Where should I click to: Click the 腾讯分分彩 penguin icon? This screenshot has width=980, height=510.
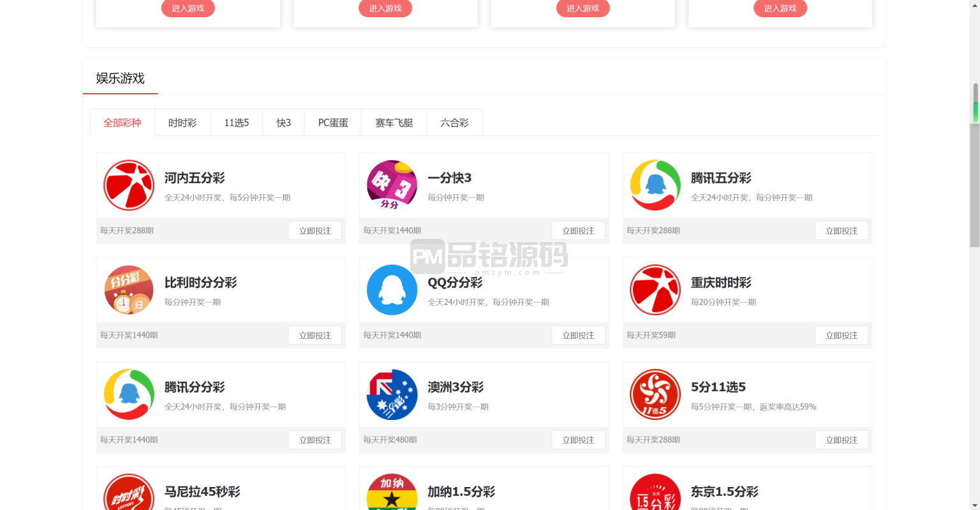pyautogui.click(x=129, y=394)
